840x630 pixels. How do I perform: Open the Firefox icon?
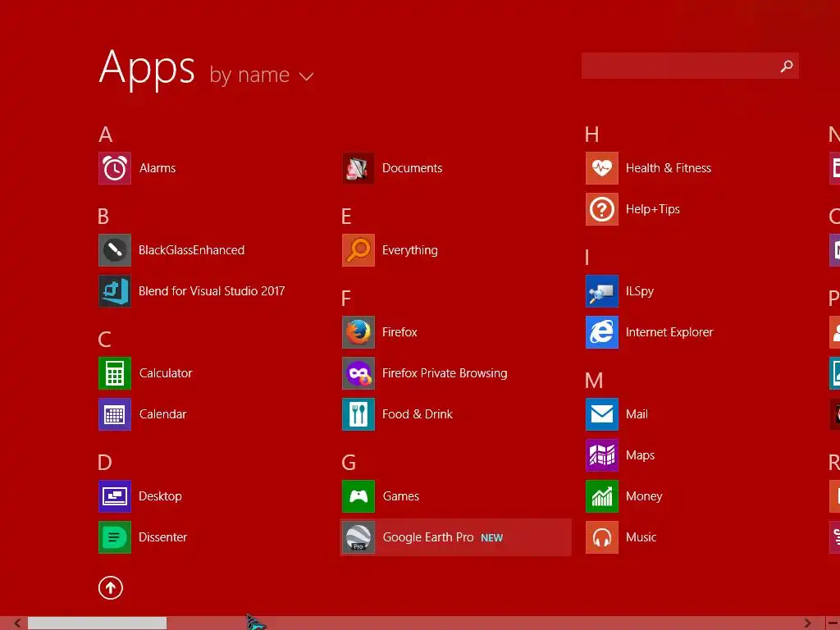tap(358, 332)
